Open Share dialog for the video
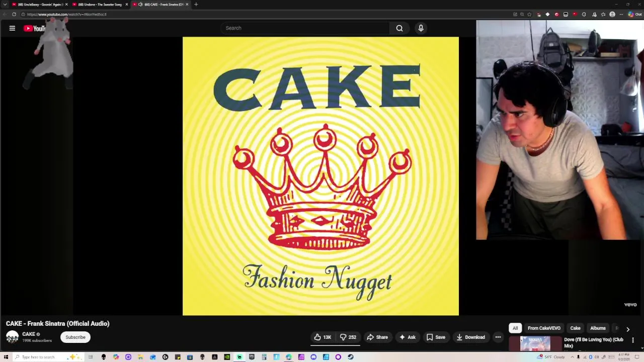Viewport: 644px width, 362px height. point(377,337)
